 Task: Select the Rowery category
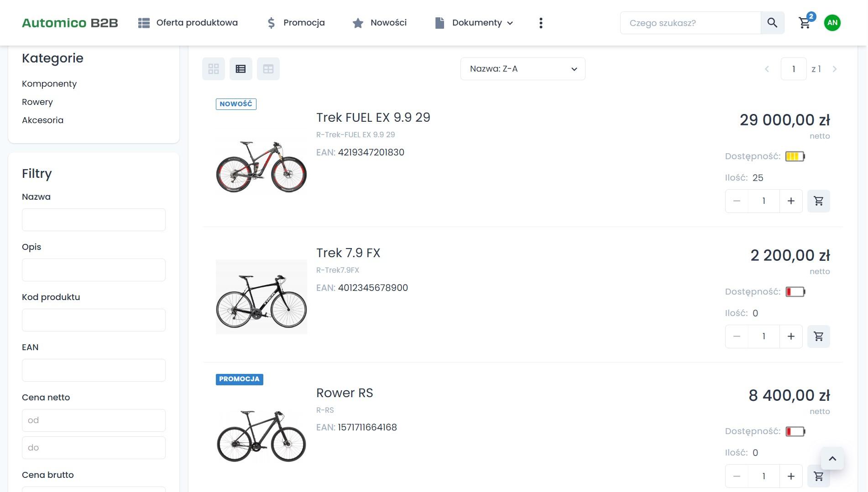point(37,102)
